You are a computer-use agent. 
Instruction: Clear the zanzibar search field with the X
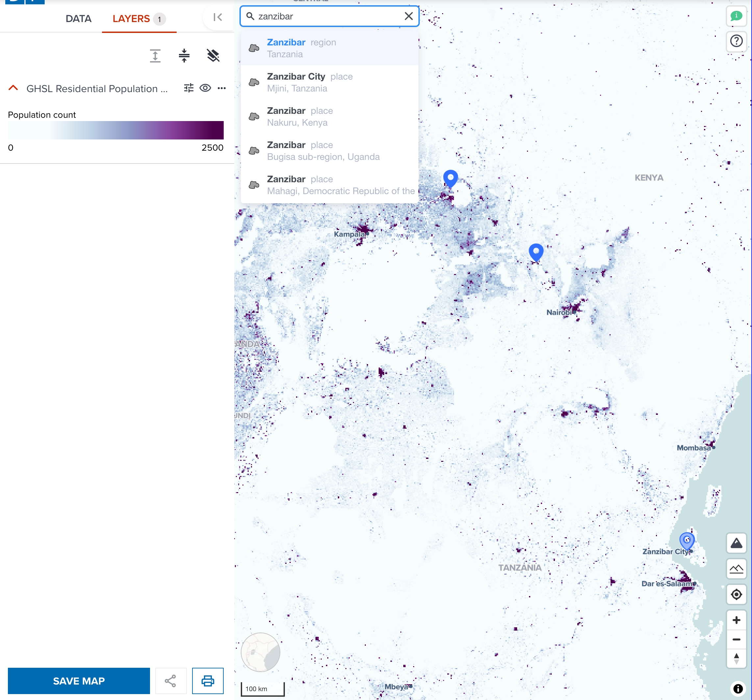point(409,16)
